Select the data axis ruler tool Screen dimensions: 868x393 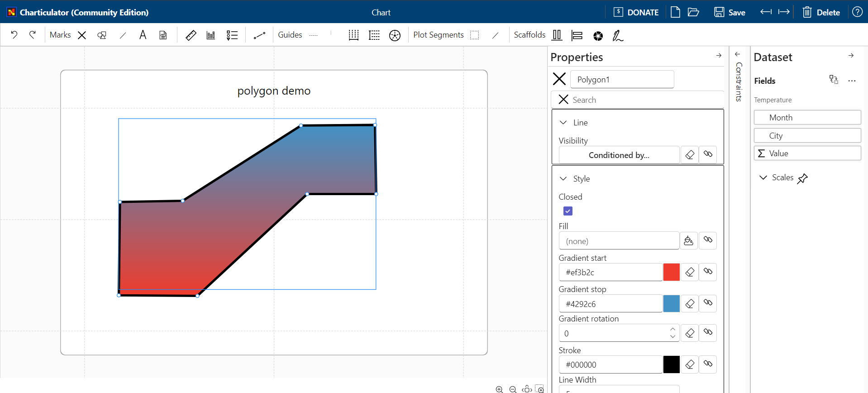click(x=191, y=35)
